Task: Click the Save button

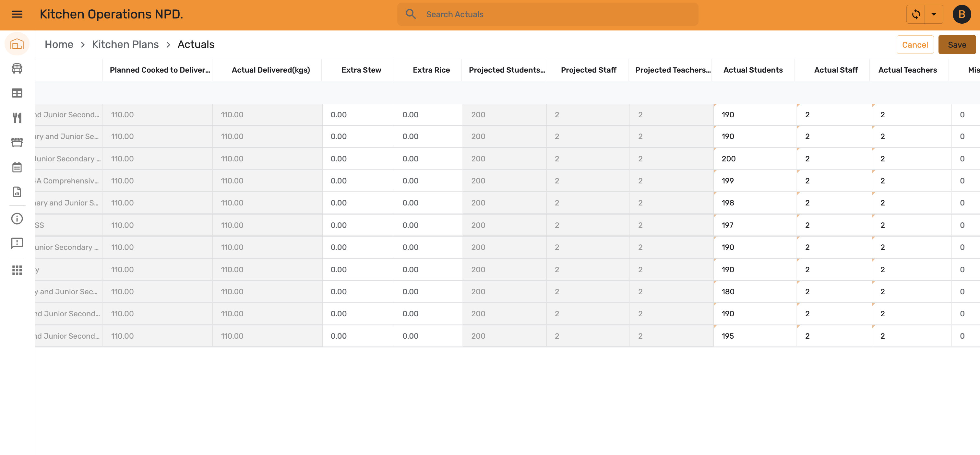Action: tap(957, 45)
